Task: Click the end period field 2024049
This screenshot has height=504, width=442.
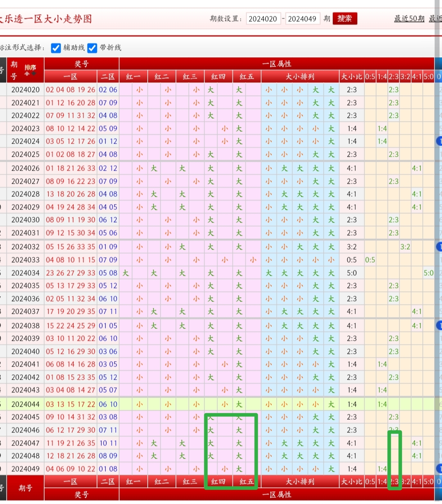Action: coord(303,19)
